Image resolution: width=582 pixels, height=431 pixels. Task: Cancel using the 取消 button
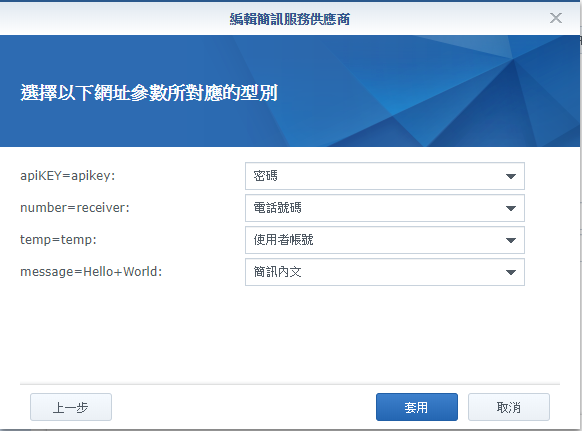tap(509, 407)
